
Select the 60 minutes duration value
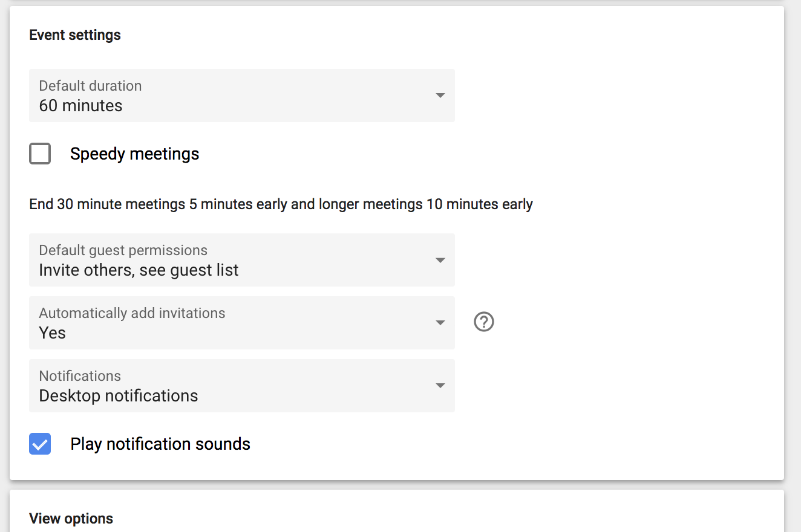[81, 105]
